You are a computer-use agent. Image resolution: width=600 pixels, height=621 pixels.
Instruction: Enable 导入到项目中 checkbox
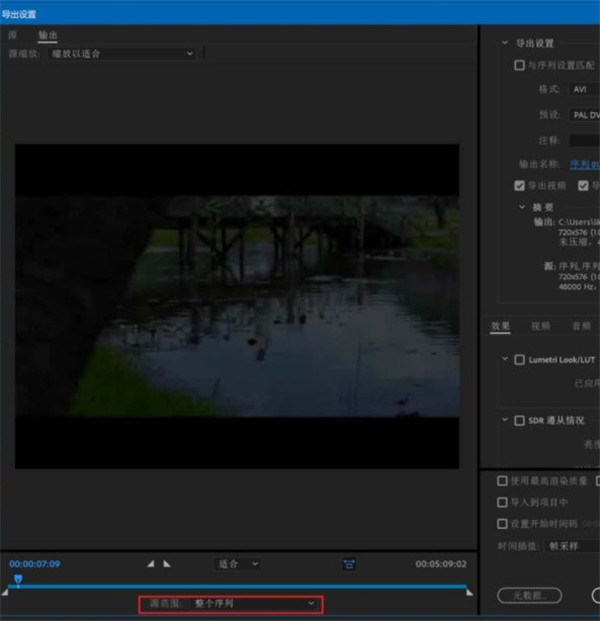pos(502,503)
